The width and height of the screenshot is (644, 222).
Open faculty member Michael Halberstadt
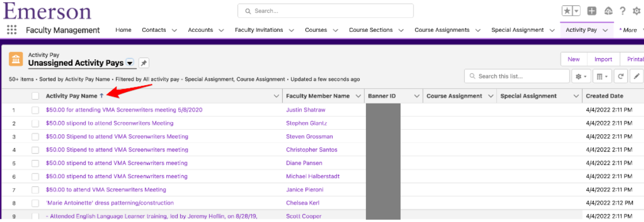coord(313,176)
